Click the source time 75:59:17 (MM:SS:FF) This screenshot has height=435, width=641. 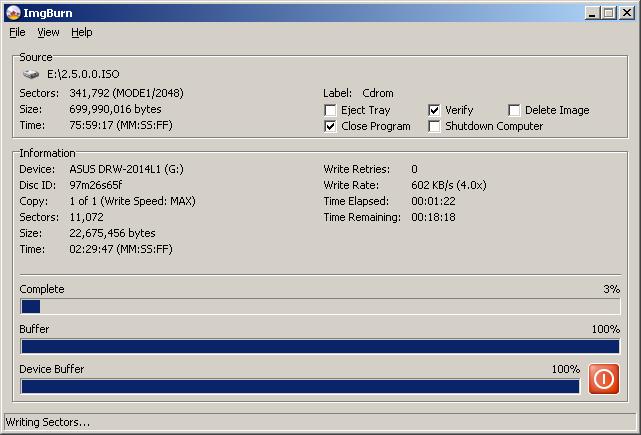121,125
